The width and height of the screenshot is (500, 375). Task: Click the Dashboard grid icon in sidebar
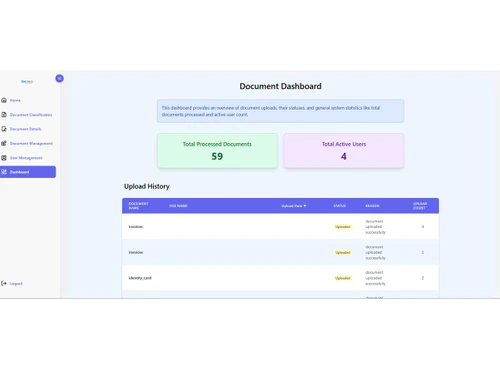pos(4,172)
